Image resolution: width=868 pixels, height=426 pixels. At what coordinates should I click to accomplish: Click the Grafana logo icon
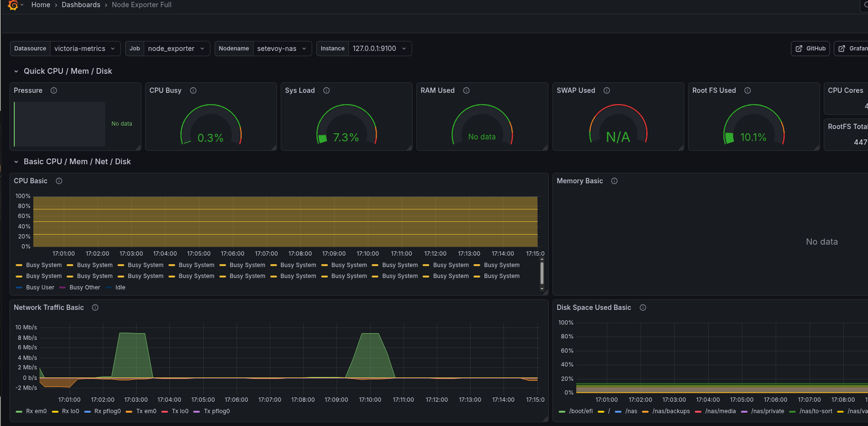tap(13, 5)
